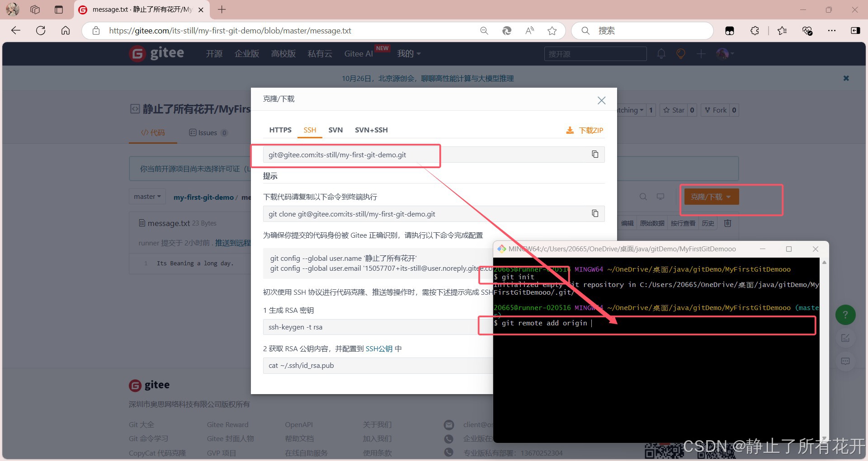This screenshot has height=461, width=868.
Task: Open the 代码 repository tab
Action: pos(153,132)
